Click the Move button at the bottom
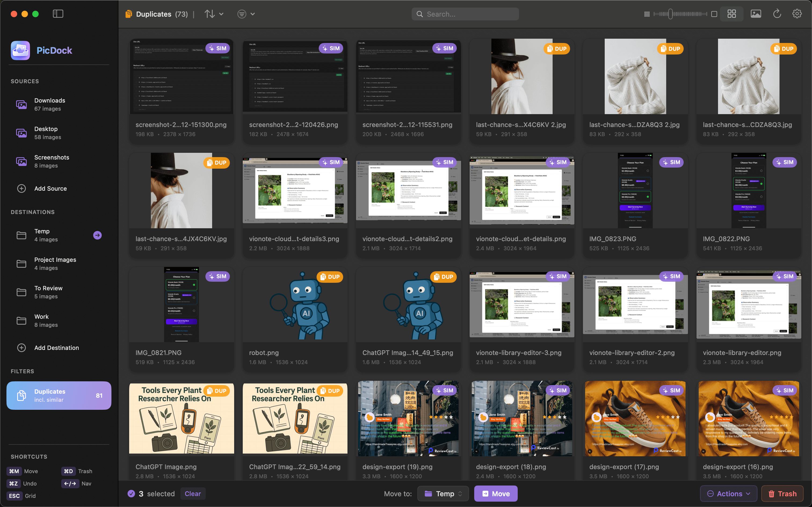The height and width of the screenshot is (507, 812). pos(495,494)
